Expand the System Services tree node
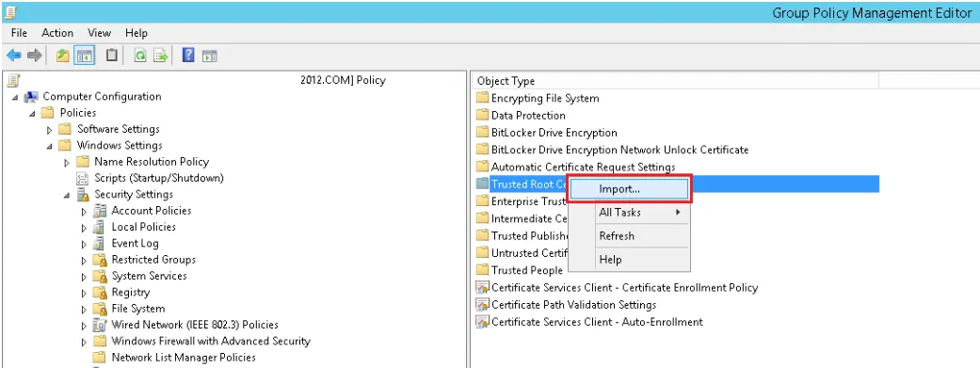Screen dimensions: 980x368 coord(85,277)
